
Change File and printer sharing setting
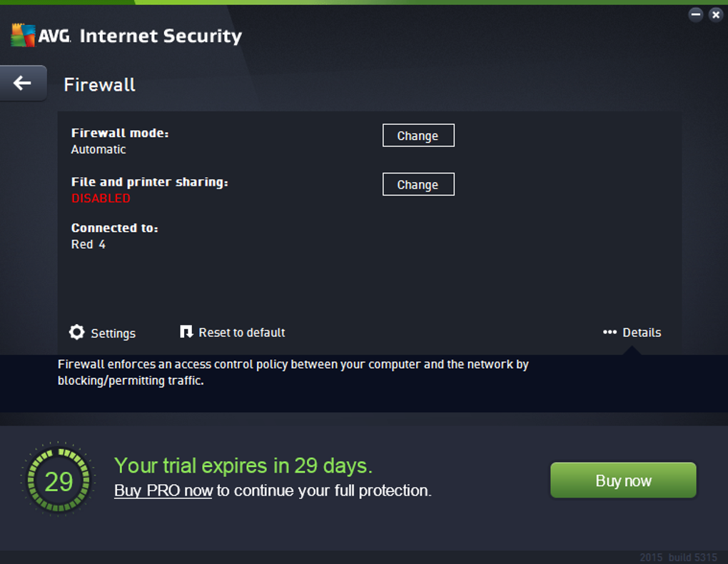(x=418, y=184)
